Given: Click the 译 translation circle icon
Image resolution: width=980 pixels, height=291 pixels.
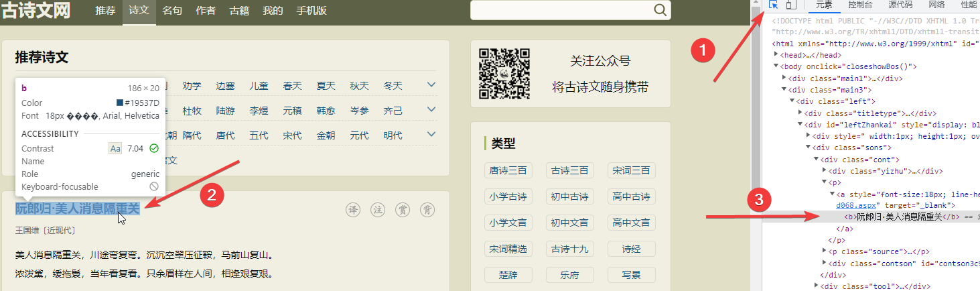Looking at the screenshot, I should coord(353,210).
